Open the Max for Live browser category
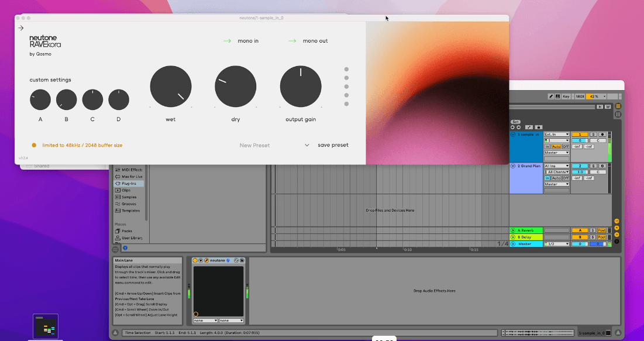The height and width of the screenshot is (341, 644). [129, 177]
